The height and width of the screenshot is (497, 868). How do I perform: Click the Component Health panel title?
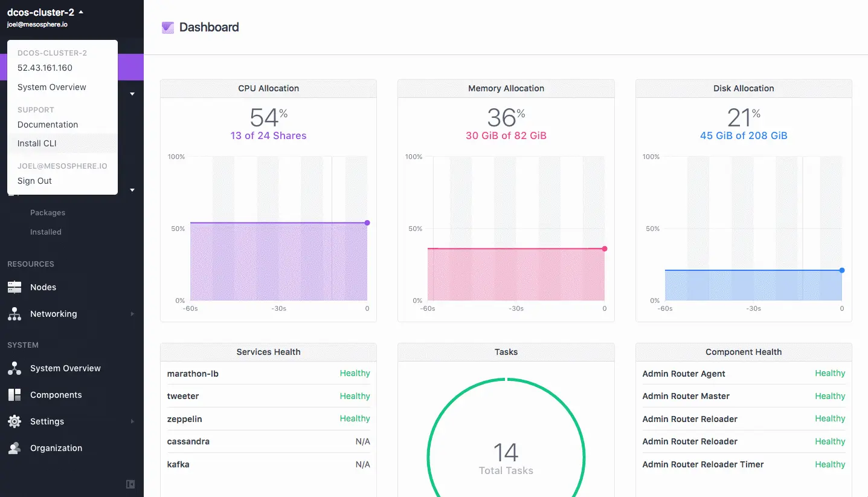click(x=744, y=352)
